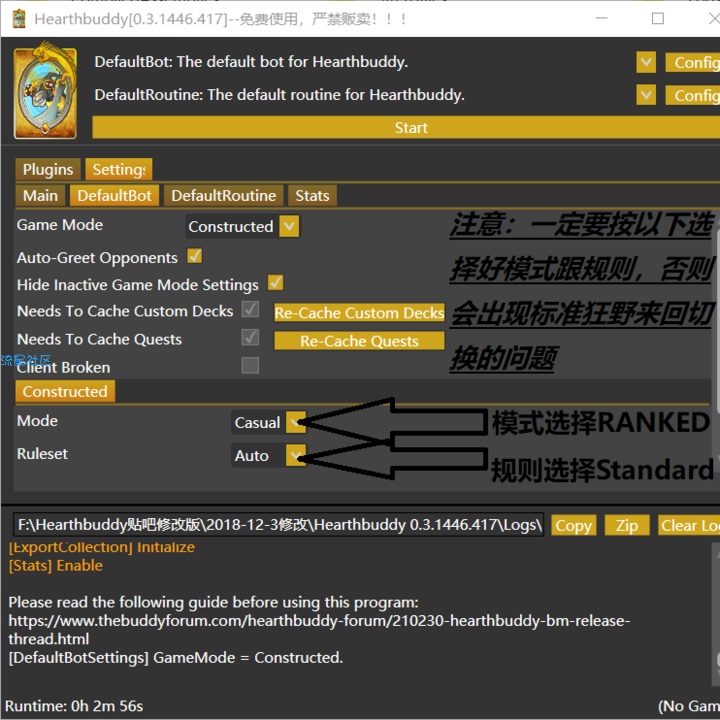This screenshot has width=720, height=720.
Task: Click the Logs folder path field
Action: tap(278, 525)
